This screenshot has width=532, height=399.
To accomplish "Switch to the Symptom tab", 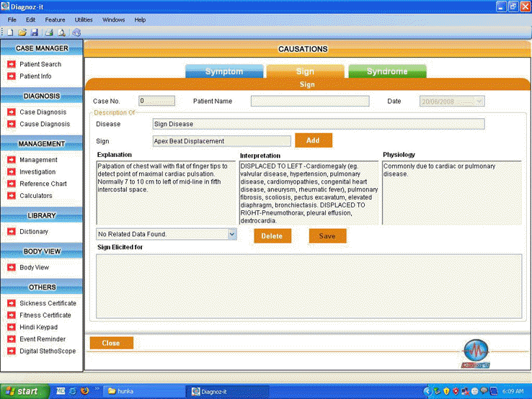I will (x=223, y=71).
